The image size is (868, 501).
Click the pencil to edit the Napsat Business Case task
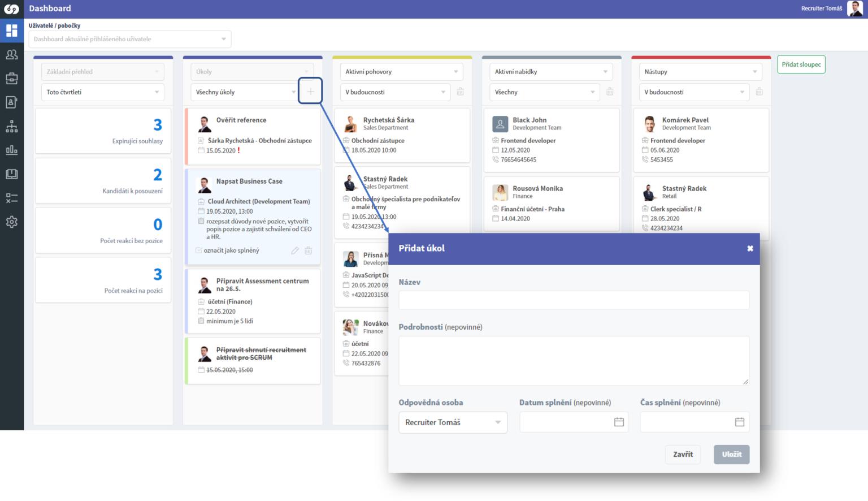[x=294, y=250]
